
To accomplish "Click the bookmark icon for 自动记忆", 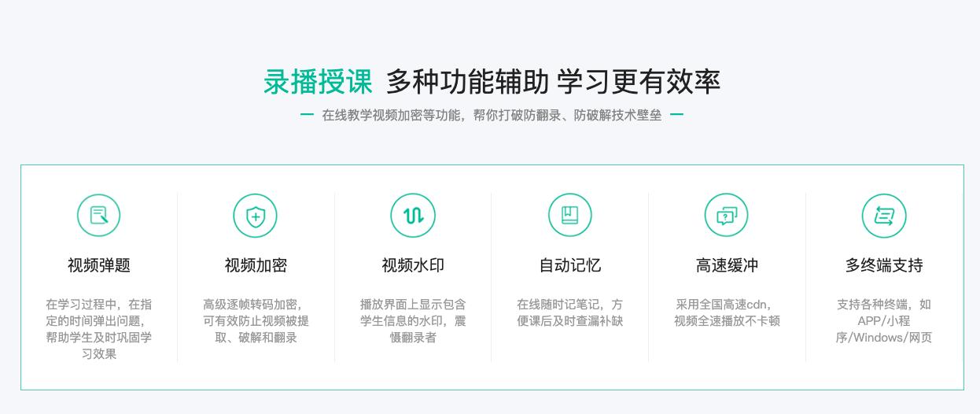I will [569, 215].
